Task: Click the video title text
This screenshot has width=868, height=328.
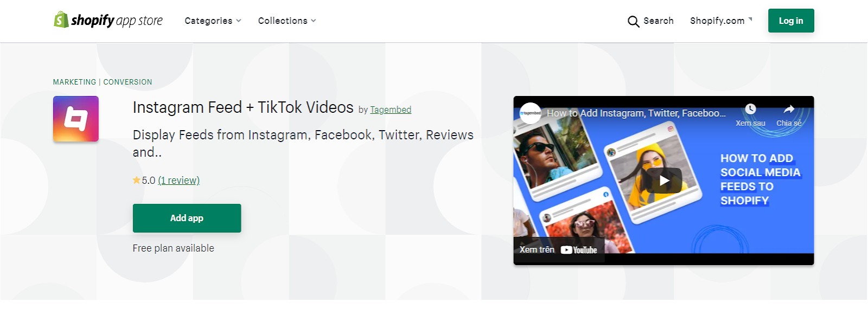Action: coord(636,113)
